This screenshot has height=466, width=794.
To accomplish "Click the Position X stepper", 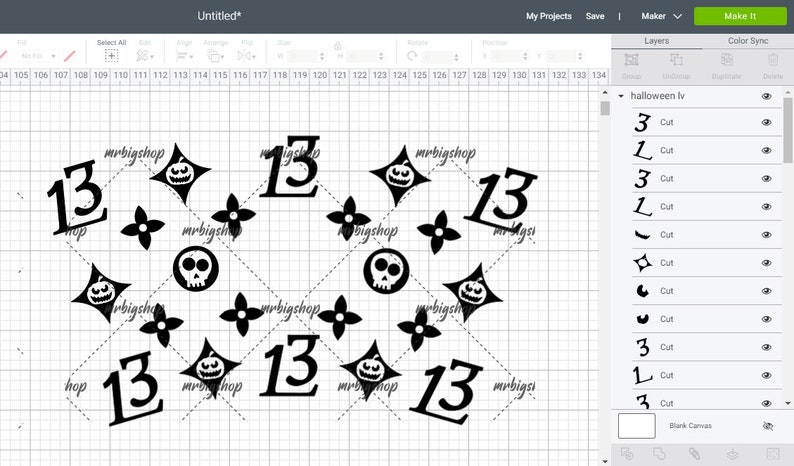I will pos(525,56).
